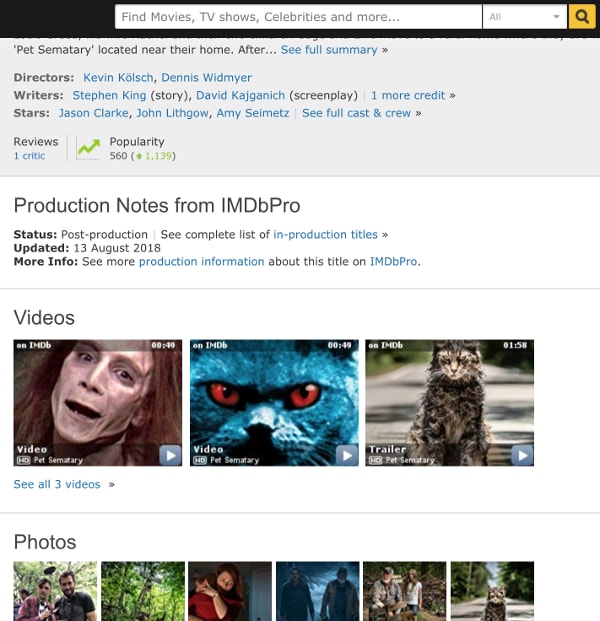Open Jason Clarke's actor page
The height and width of the screenshot is (621, 600).
tap(93, 113)
